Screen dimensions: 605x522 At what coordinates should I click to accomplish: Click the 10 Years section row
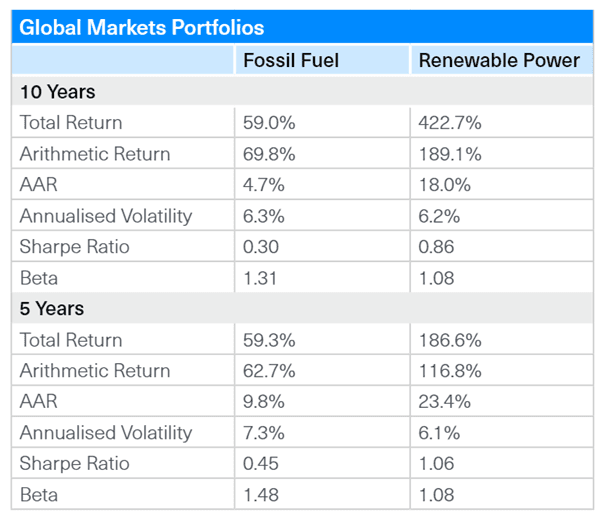pyautogui.click(x=58, y=92)
